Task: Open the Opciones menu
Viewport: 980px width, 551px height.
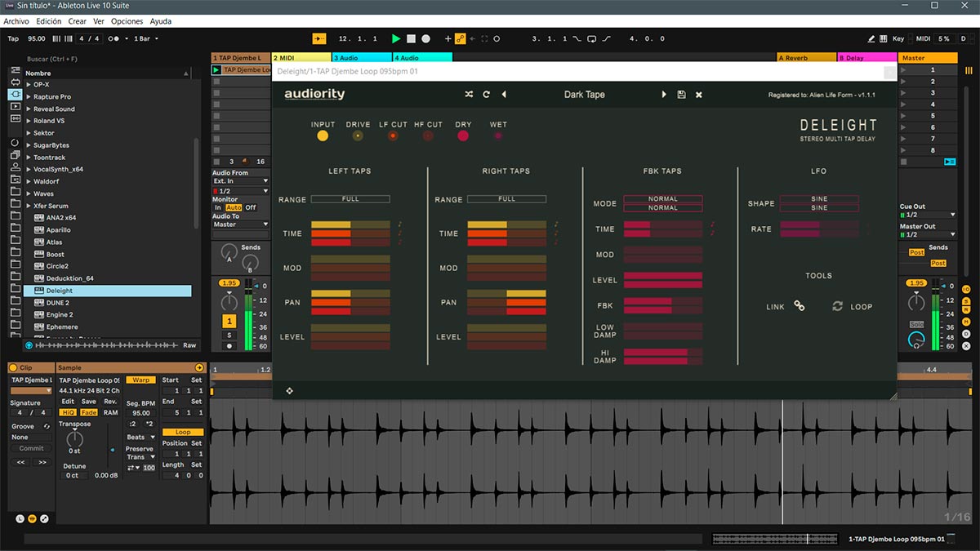Action: click(127, 21)
